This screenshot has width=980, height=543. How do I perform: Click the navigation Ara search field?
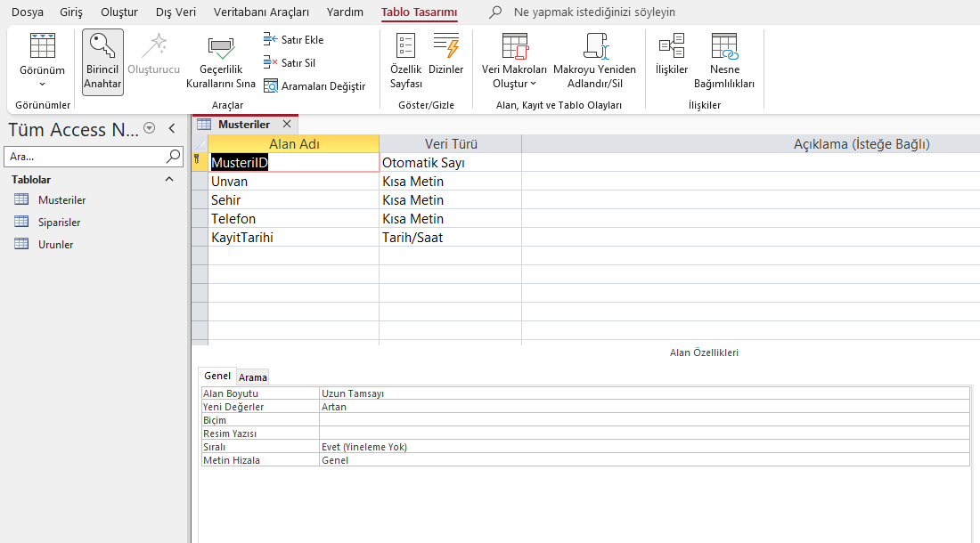coord(85,157)
